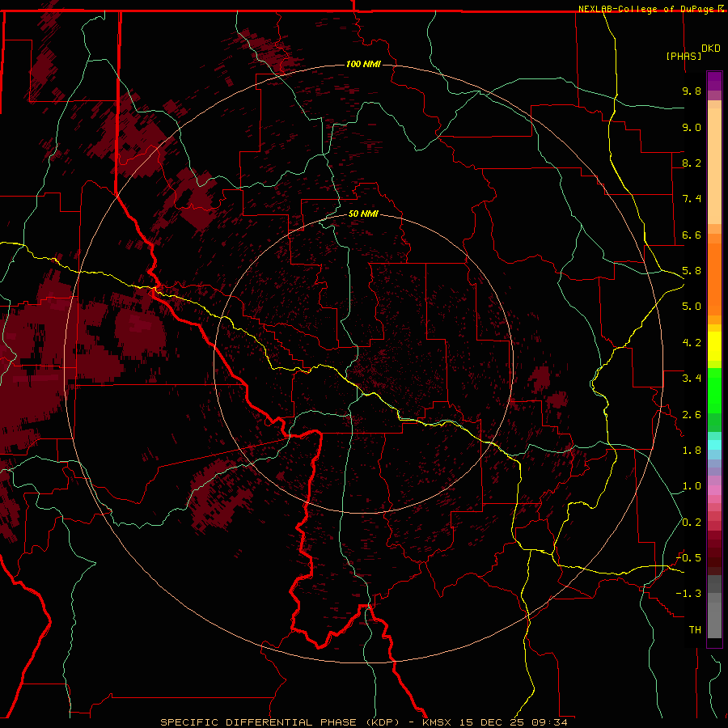Image resolution: width=728 pixels, height=728 pixels.
Task: Click the peach swatch on the color bar
Action: pyautogui.click(x=714, y=166)
